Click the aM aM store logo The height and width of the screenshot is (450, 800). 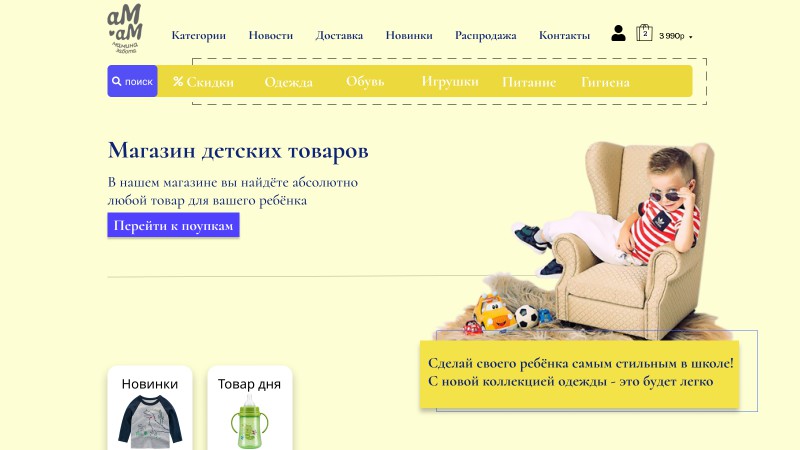coord(124,29)
